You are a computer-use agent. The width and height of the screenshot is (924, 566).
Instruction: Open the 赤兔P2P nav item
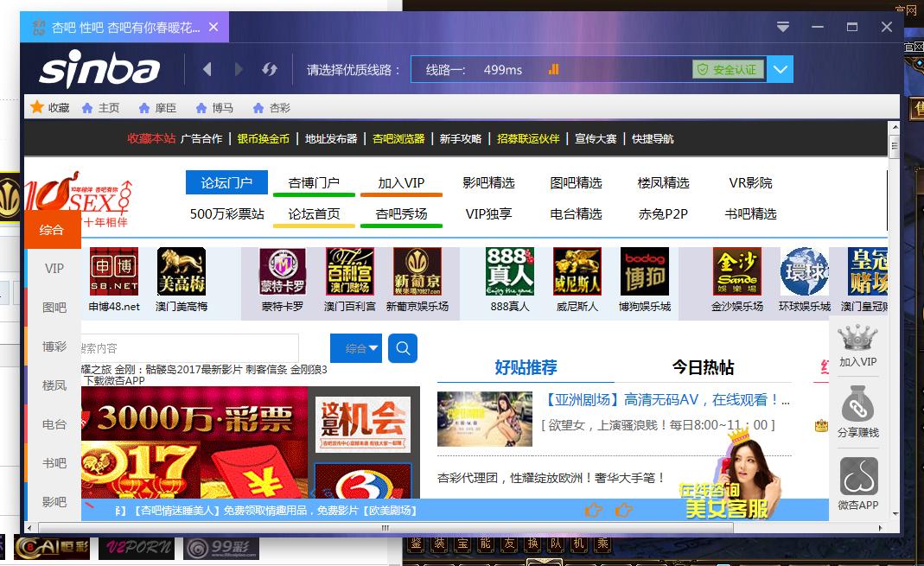[663, 213]
